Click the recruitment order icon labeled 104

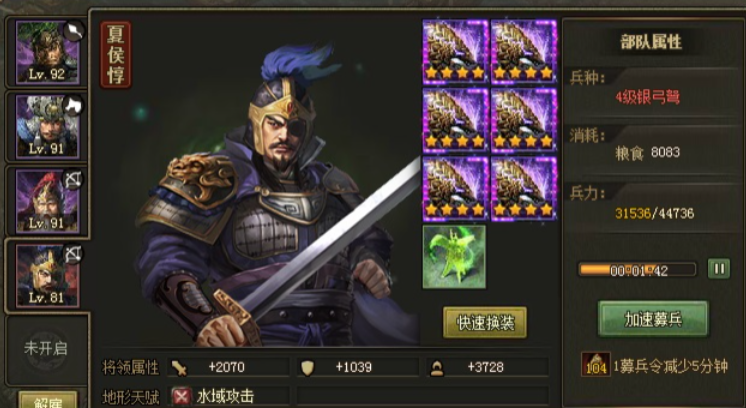596,365
